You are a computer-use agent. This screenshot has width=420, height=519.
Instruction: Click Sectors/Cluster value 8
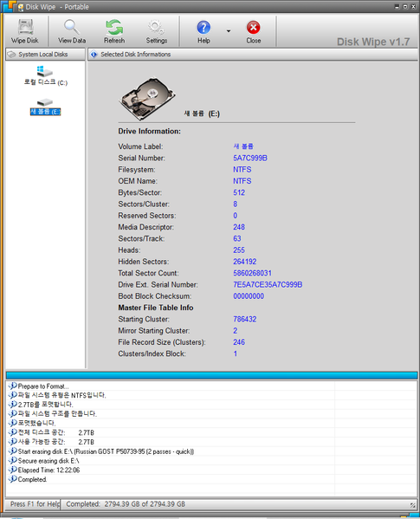pyautogui.click(x=236, y=204)
